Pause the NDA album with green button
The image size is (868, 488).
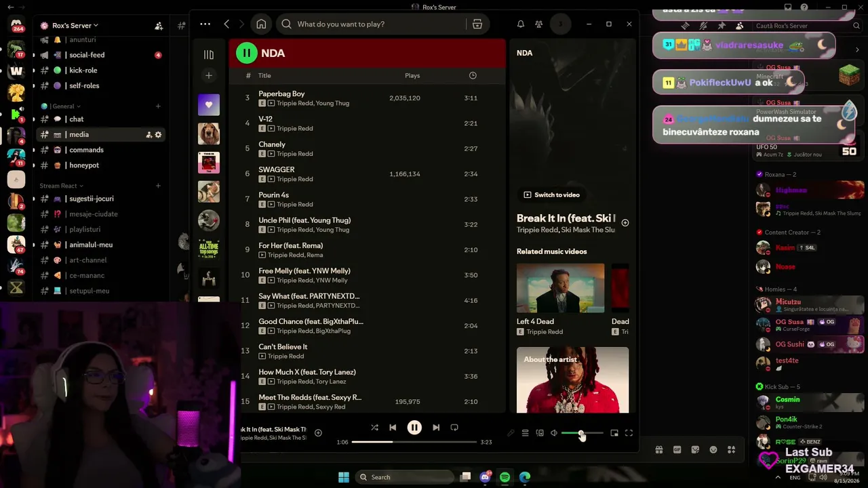point(246,53)
